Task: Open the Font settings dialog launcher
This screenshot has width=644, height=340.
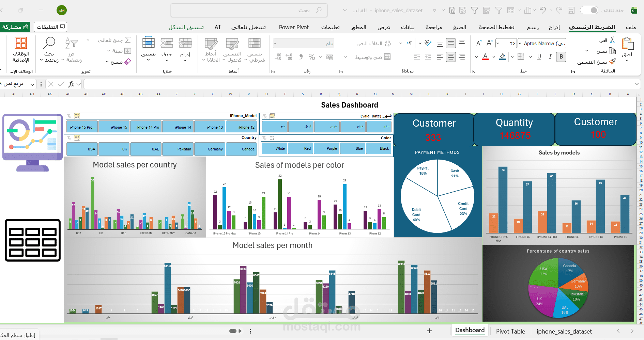Action: click(473, 71)
